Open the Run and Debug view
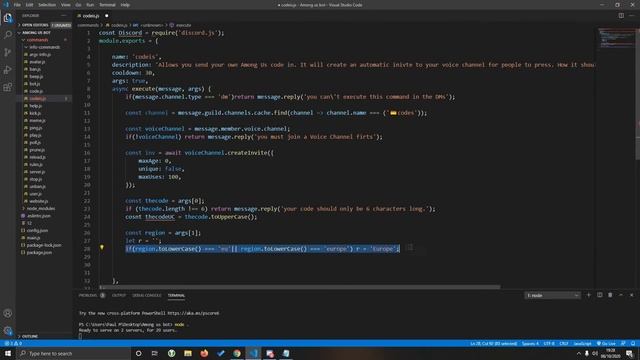640x360 pixels. pos(8,70)
